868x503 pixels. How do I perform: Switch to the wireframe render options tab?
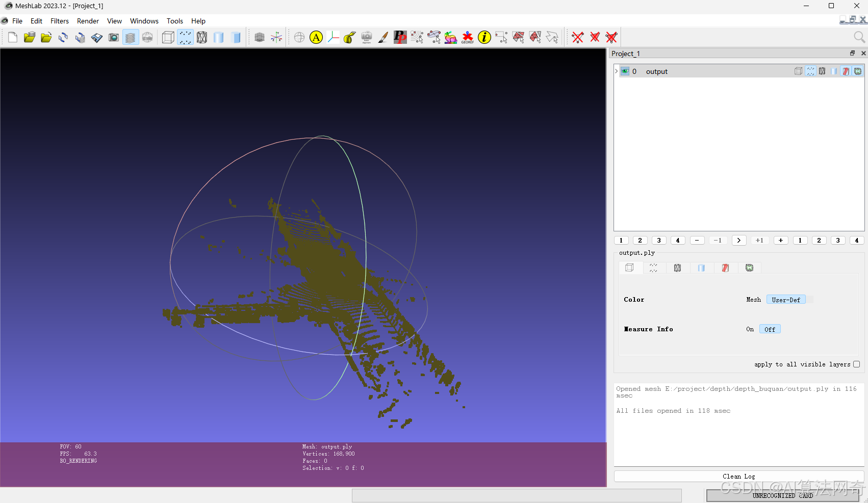677,268
